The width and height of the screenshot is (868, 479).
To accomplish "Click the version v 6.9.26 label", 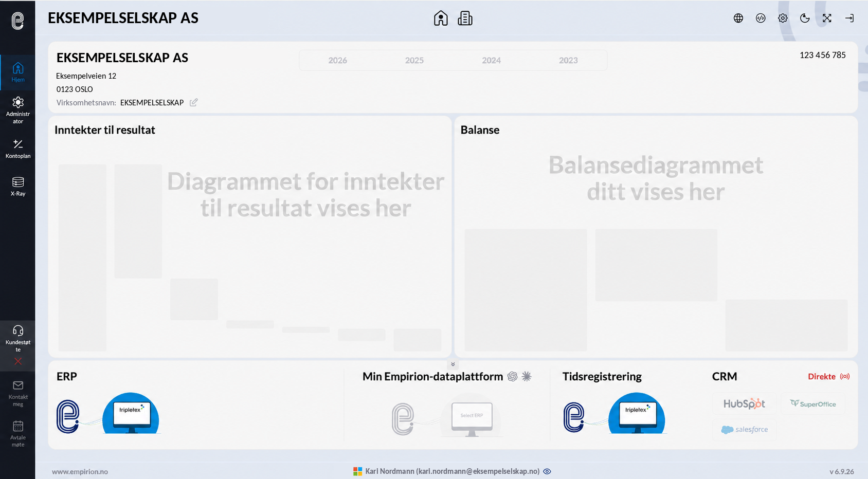I will (841, 472).
